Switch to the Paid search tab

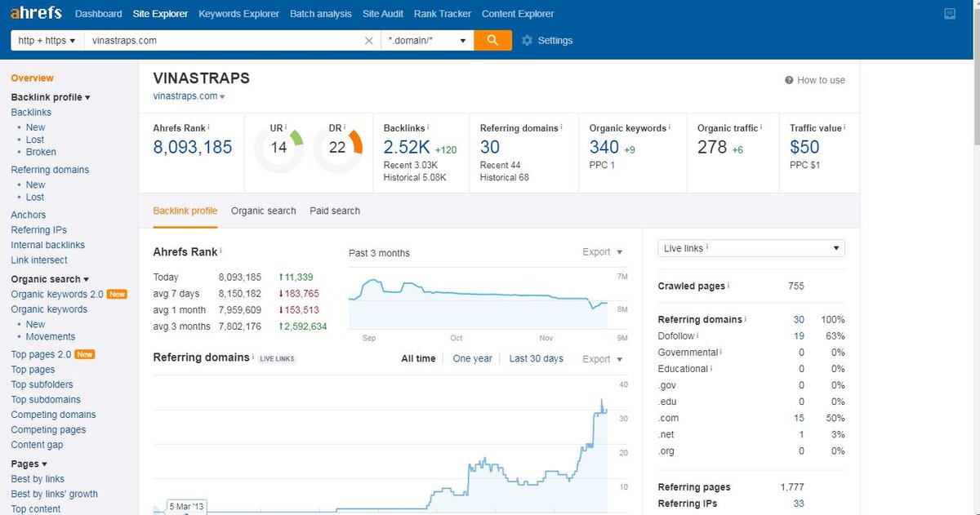coord(335,211)
